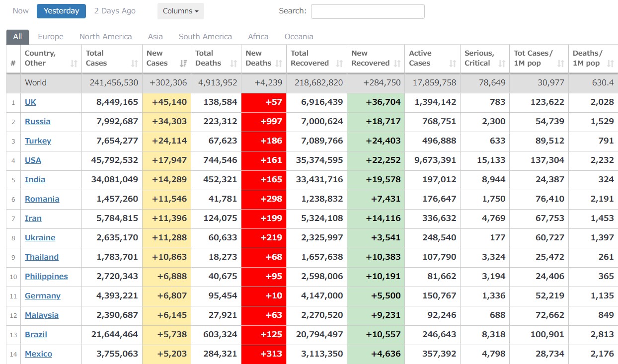Select Ukraine cases per million 60,727

539,238
